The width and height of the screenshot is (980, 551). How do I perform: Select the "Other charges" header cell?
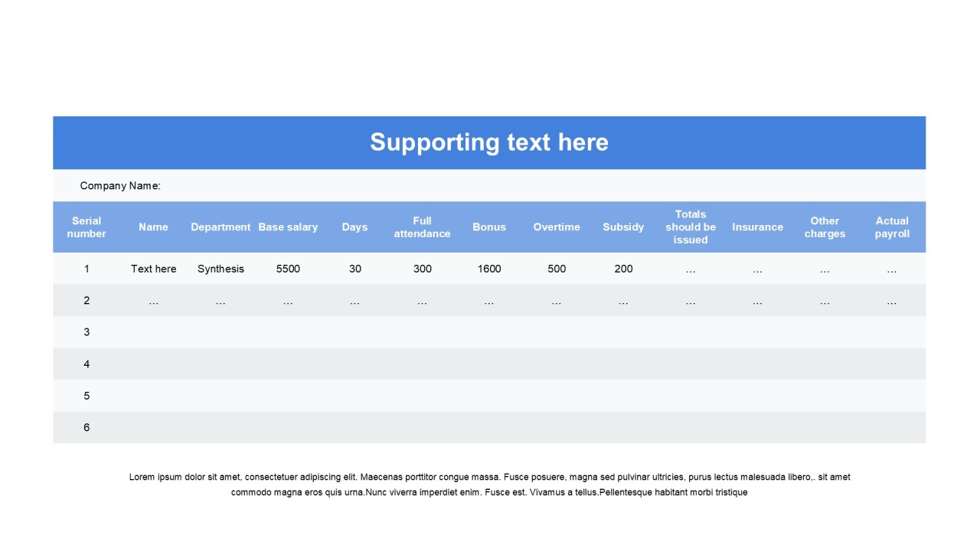(x=825, y=227)
